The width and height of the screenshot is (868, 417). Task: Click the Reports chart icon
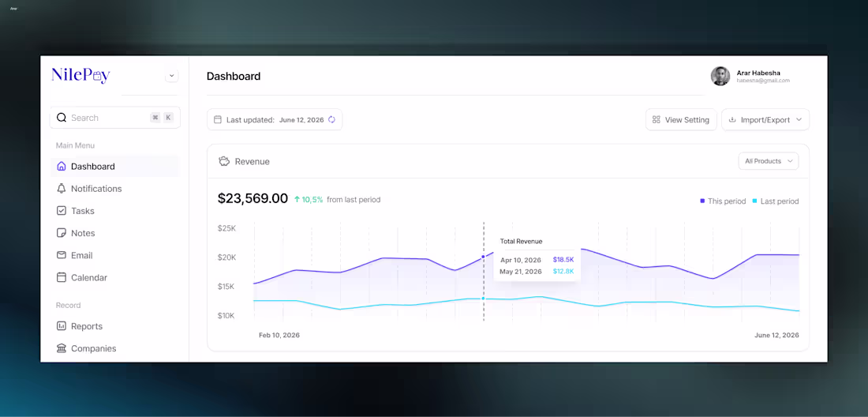pyautogui.click(x=62, y=326)
